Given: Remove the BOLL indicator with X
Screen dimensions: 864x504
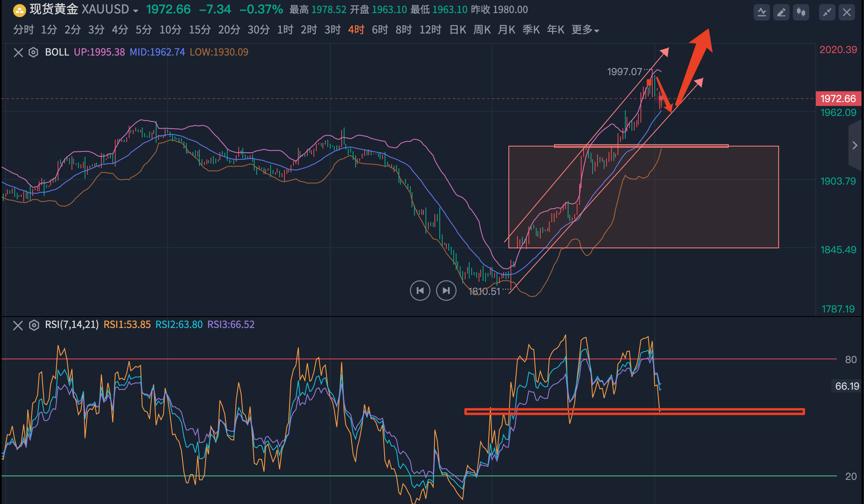Looking at the screenshot, I should click(18, 52).
